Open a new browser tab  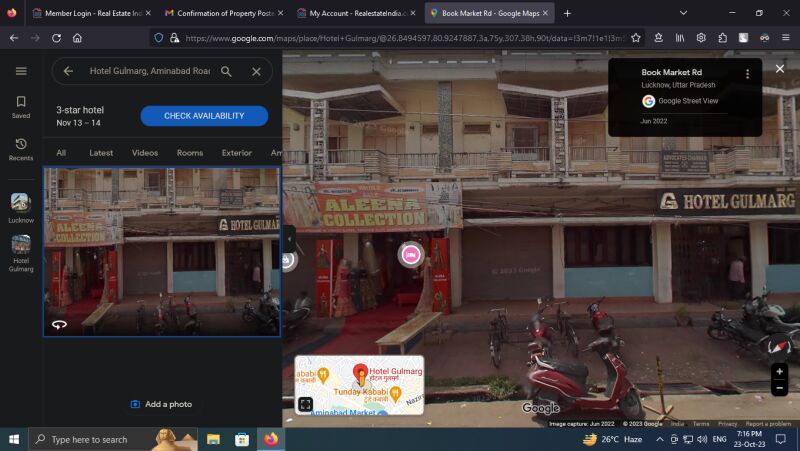567,13
